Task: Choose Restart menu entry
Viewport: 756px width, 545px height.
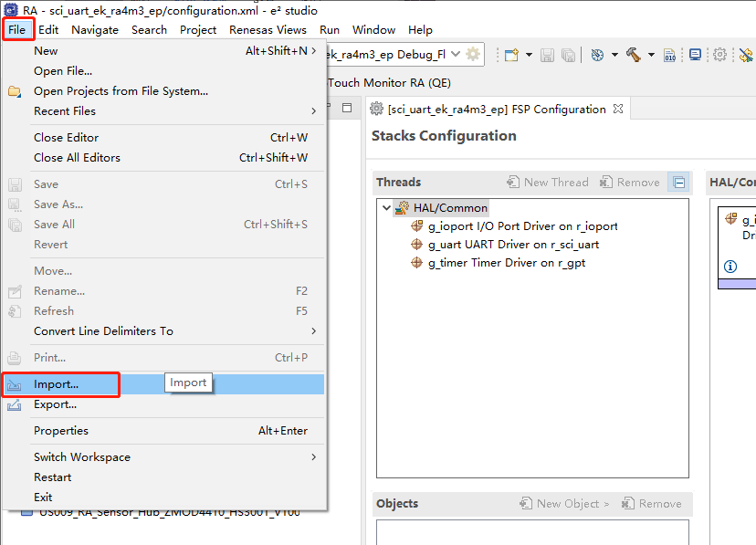Action: coord(164,477)
